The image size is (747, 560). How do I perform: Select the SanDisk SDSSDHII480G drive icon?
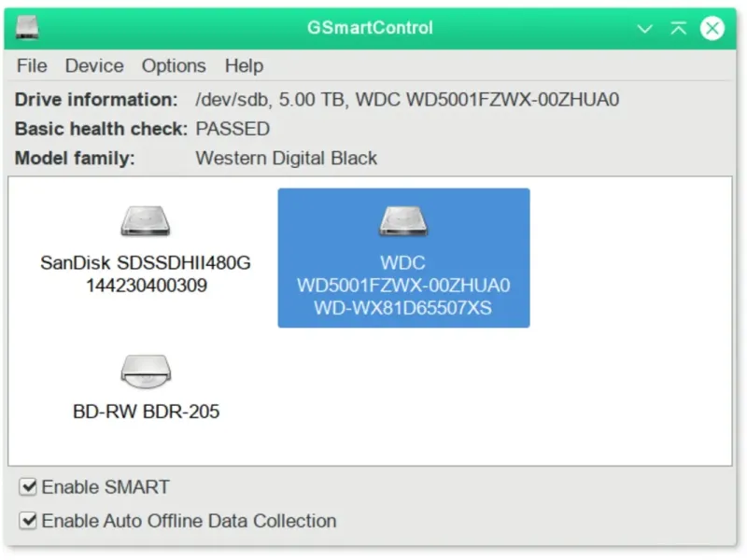[x=146, y=221]
